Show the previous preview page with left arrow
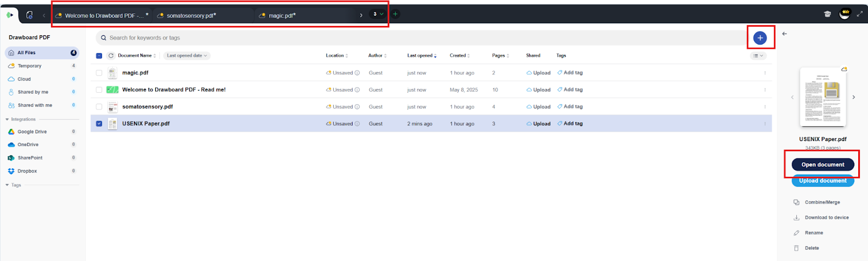This screenshot has width=868, height=261. [792, 97]
